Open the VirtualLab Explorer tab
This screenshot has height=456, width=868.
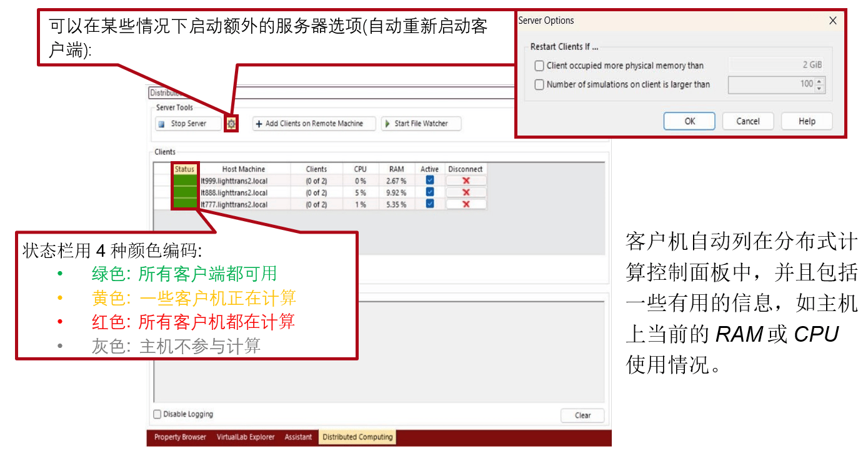246,437
